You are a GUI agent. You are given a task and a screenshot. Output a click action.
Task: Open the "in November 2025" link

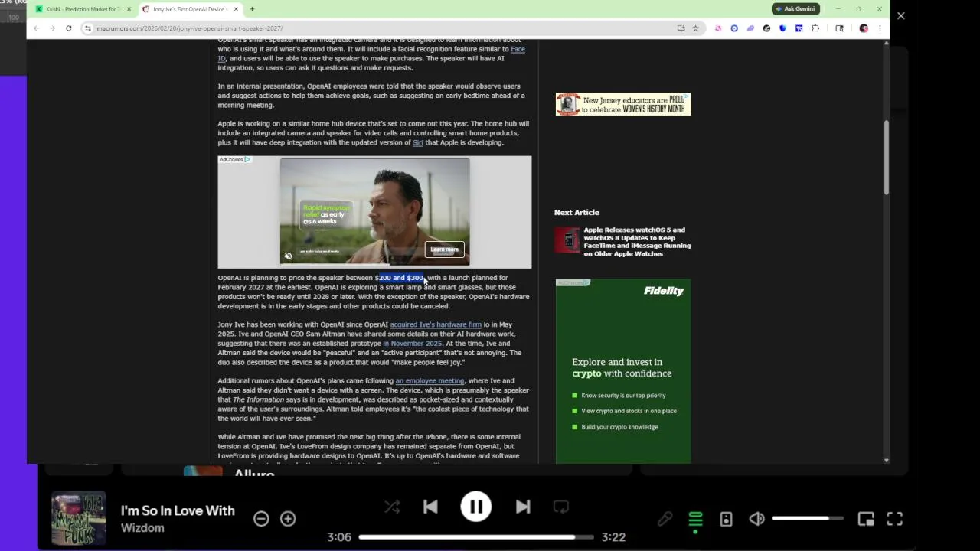(x=412, y=344)
